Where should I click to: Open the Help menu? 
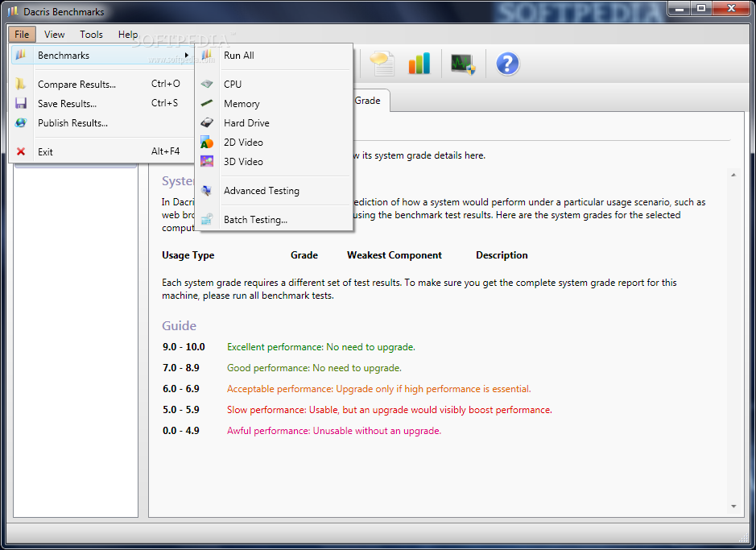point(128,35)
